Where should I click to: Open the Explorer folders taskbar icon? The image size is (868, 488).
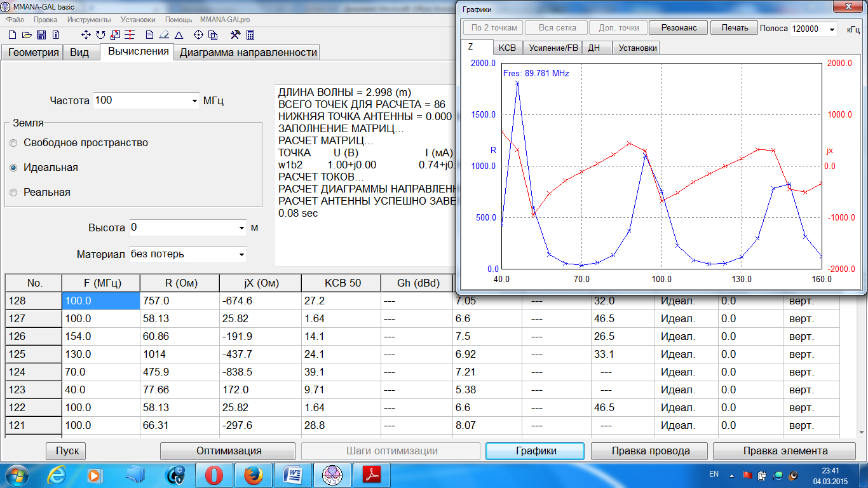pos(135,475)
